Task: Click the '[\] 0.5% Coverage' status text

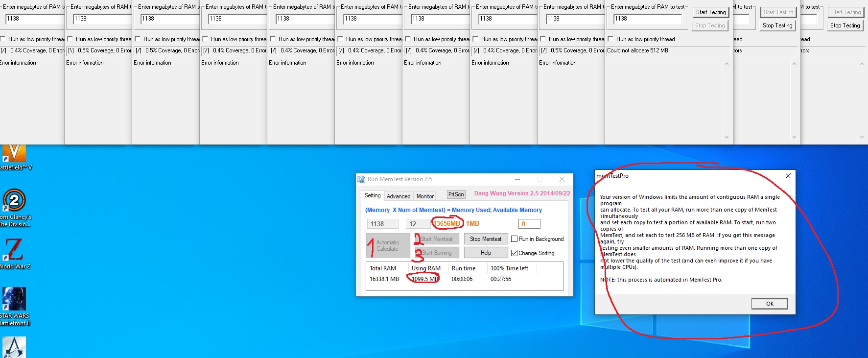Action: click(100, 50)
